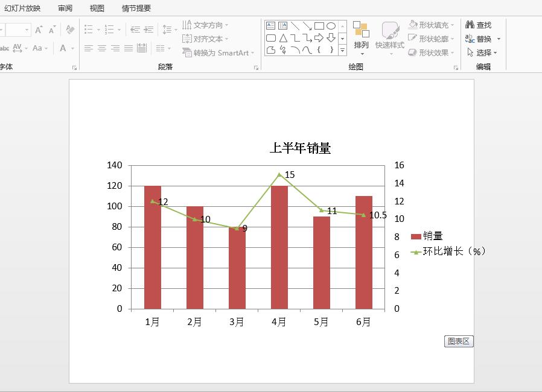This screenshot has height=392, width=542.
Task: Pick the rectangle shape from shapes gallery
Action: [319, 26]
